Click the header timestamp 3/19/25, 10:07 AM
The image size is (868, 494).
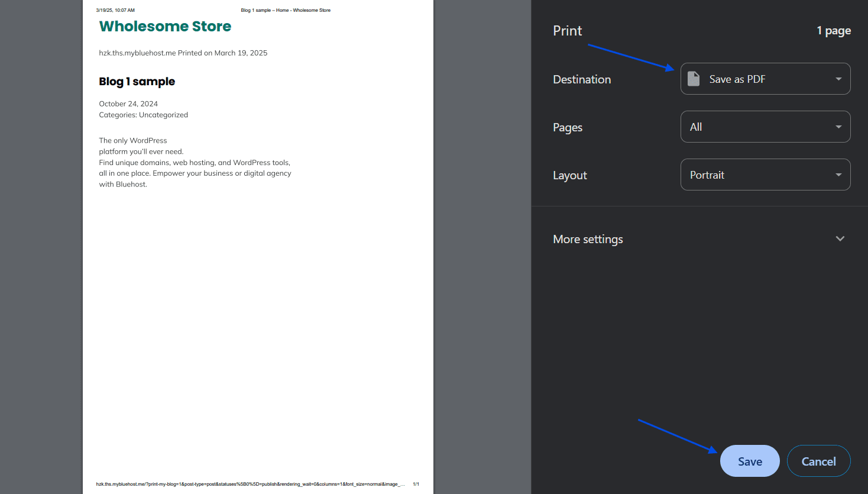pos(115,10)
